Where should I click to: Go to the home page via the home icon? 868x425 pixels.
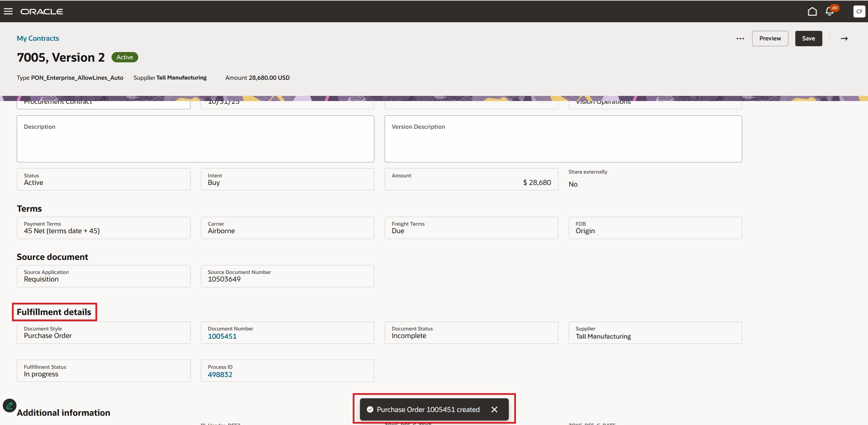click(812, 11)
